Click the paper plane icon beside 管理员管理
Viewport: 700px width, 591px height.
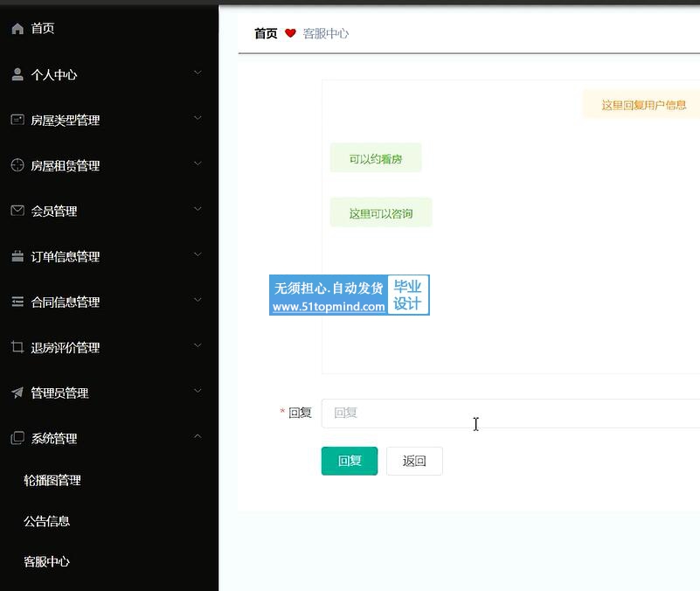tap(17, 393)
